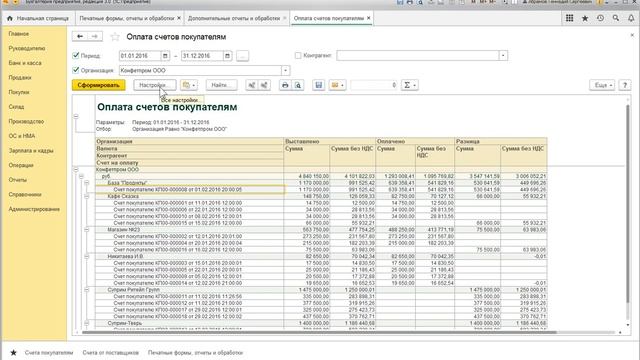Close the Оплата счетов покупателям tab
This screenshot has height=360, width=640.
click(x=369, y=18)
